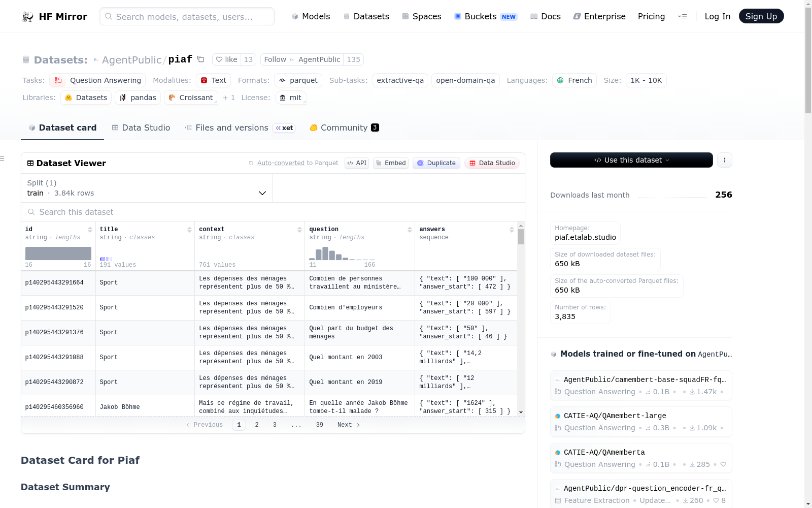Viewport: 812px width, 508px height.
Task: Click the Dataset Viewer table icon
Action: point(30,163)
